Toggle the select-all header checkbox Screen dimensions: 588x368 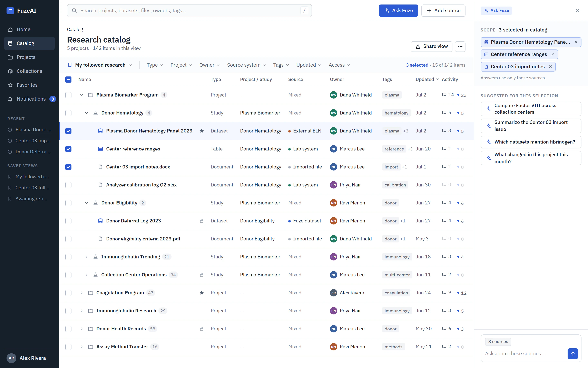[68, 80]
